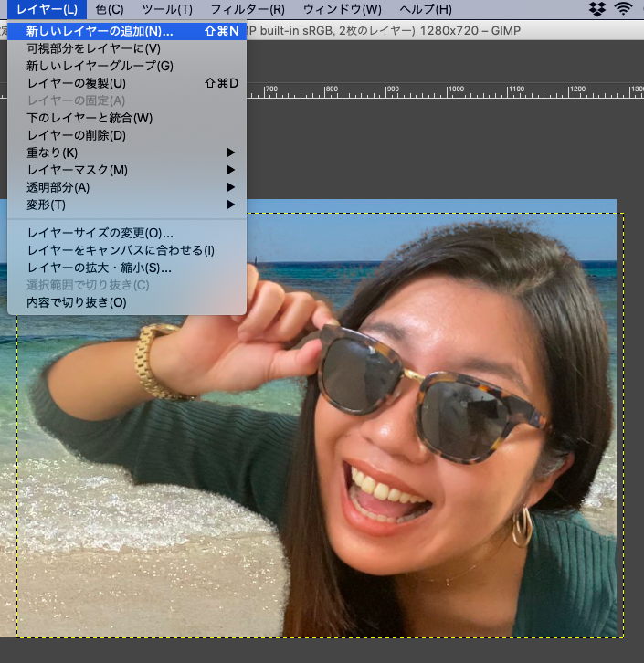Select 可視部分をレイヤーに(V)
Screen dimensions: 644x663
pos(127,48)
